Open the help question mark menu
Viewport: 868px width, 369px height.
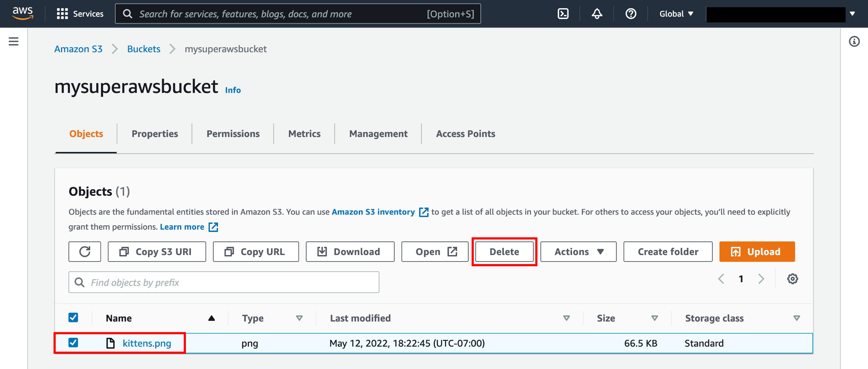tap(631, 14)
